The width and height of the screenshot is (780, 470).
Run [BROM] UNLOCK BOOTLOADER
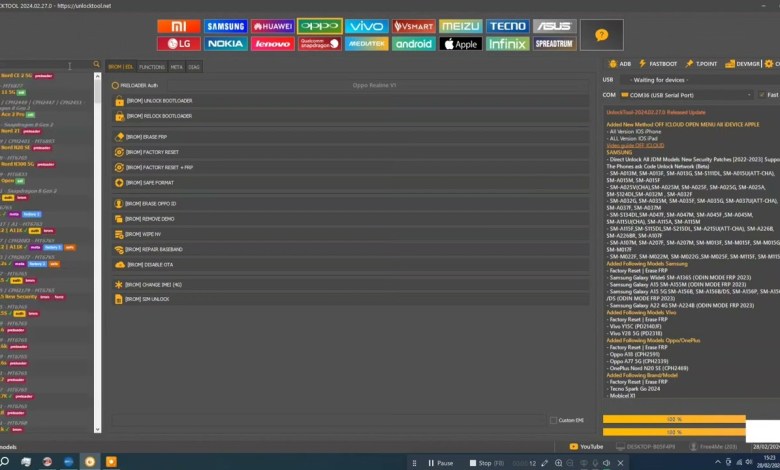(x=351, y=101)
